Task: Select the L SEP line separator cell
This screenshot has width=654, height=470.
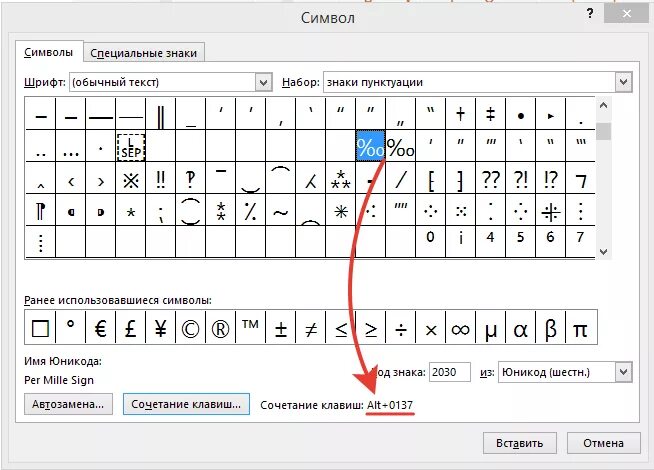Action: (131, 146)
